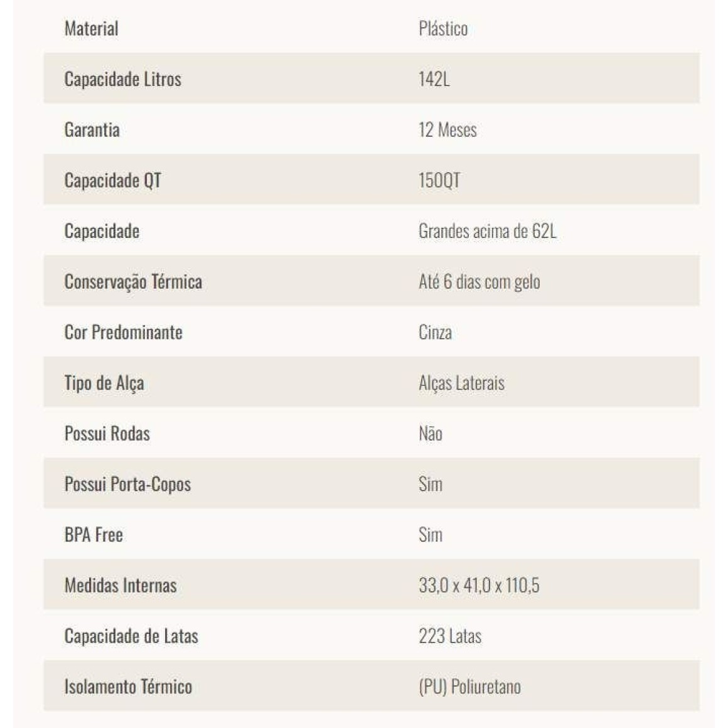The width and height of the screenshot is (728, 728).
Task: Click the Tipo de Alça label
Action: coord(104,383)
